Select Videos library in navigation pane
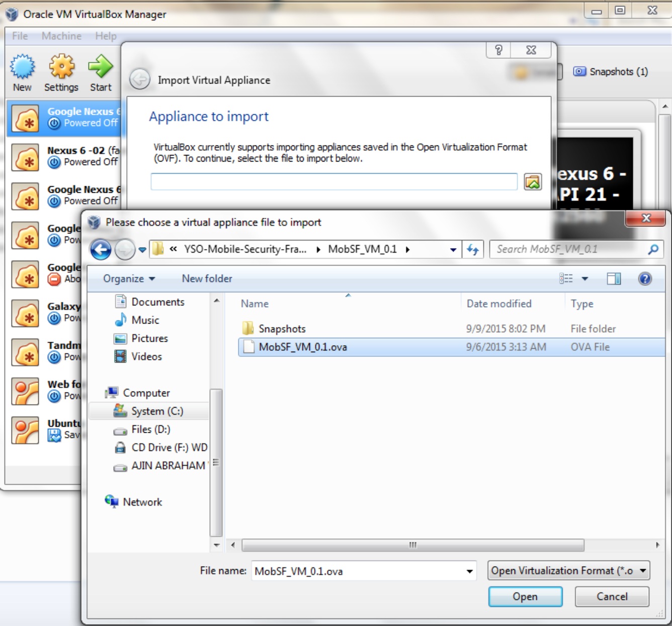The height and width of the screenshot is (626, 672). (138, 356)
